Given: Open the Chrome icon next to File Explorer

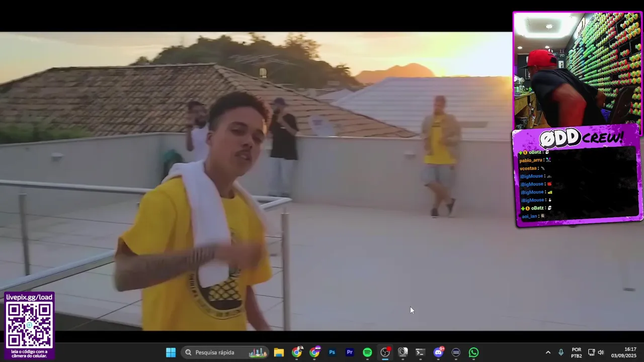Looking at the screenshot, I should (x=297, y=352).
